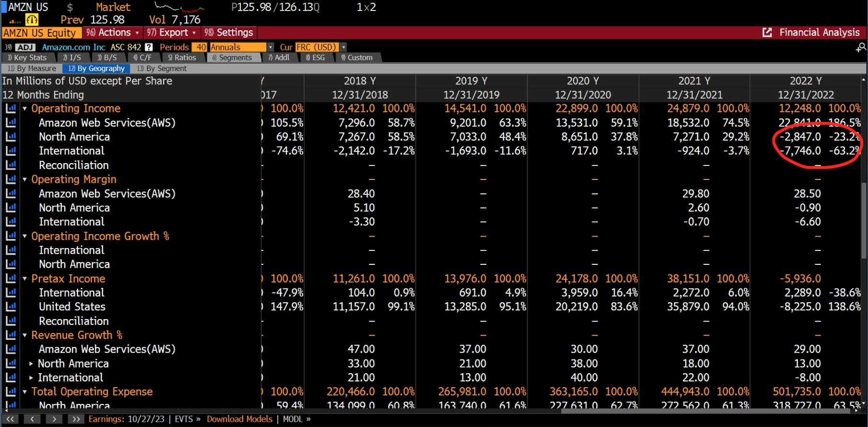Open the B/S balance sheet tab

click(x=107, y=58)
